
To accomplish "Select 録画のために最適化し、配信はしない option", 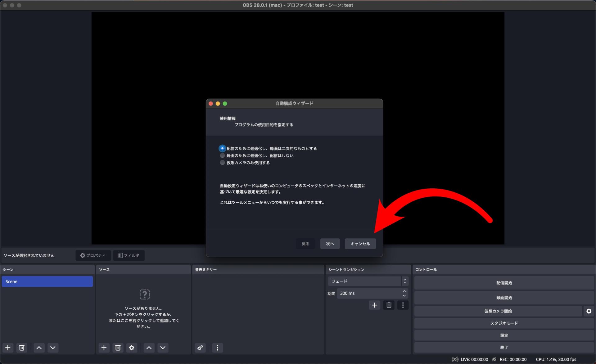I will (x=222, y=155).
